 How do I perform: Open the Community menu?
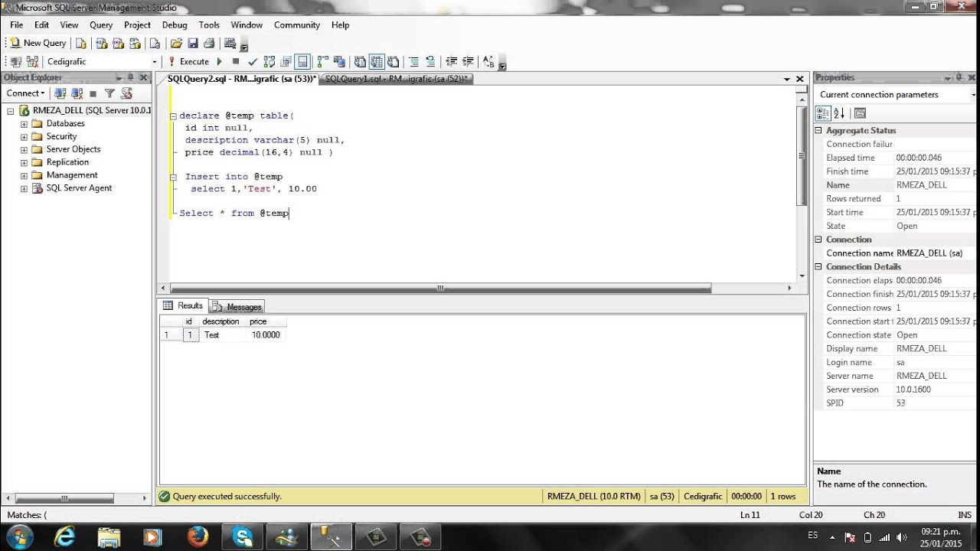point(297,25)
